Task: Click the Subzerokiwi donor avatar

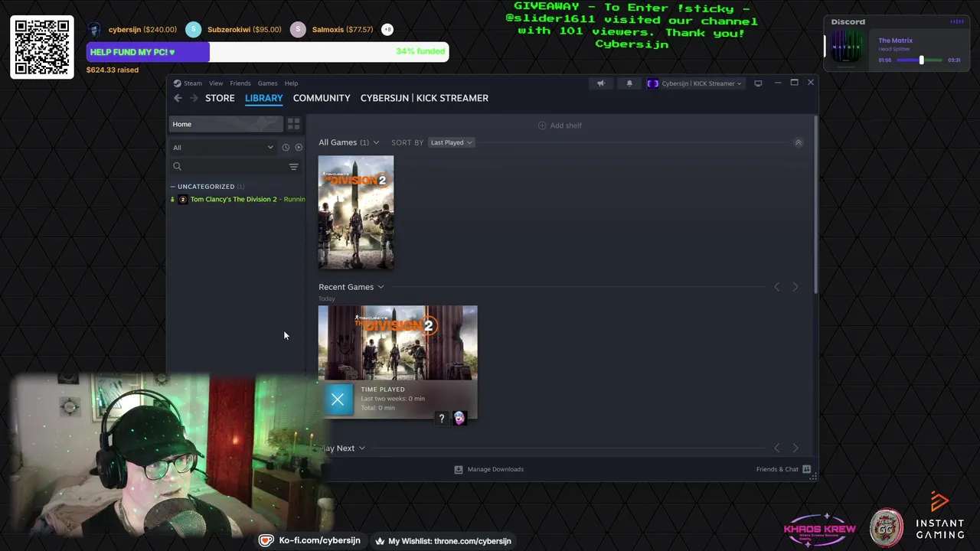Action: 194,30
